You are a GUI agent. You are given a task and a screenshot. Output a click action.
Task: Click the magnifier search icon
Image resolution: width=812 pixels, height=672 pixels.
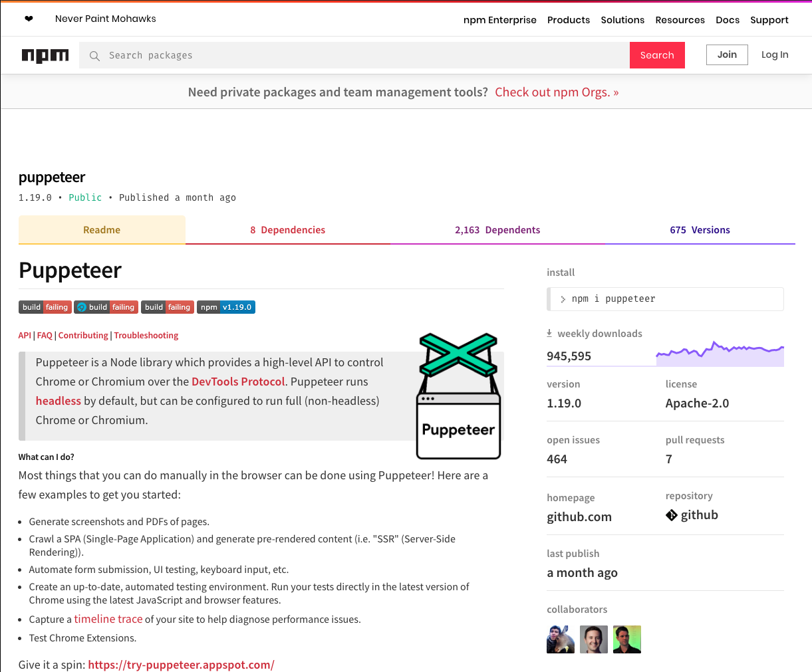coord(94,56)
